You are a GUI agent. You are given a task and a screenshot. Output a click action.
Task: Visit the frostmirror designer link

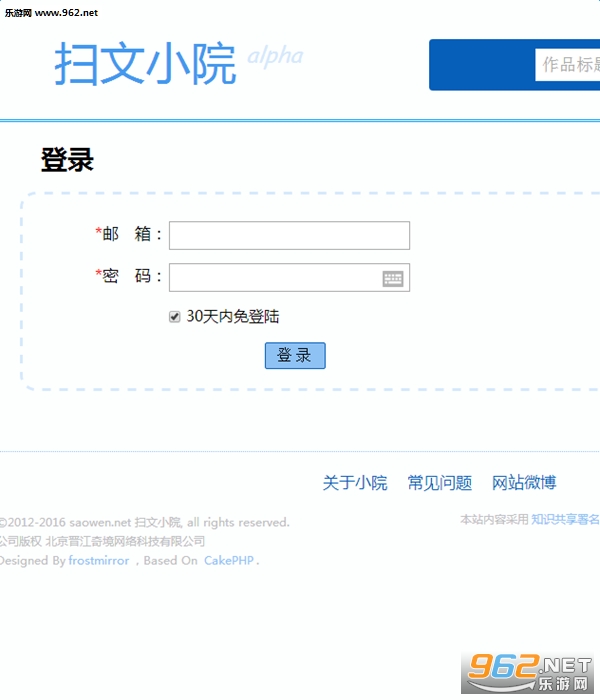[x=99, y=560]
